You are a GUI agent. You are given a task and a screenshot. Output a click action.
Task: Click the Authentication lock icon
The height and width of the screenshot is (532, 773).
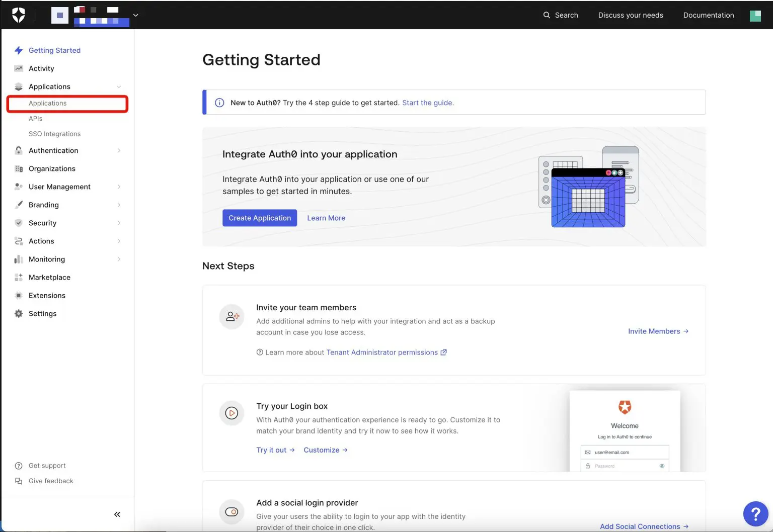tap(19, 150)
